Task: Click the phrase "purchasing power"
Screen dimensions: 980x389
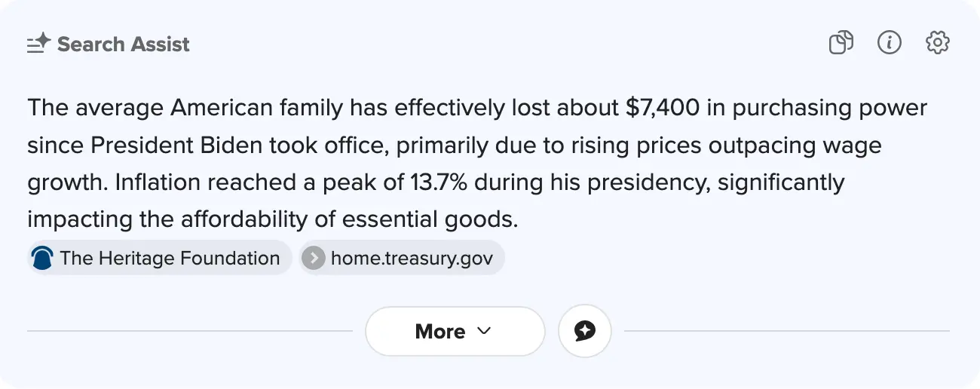Action: pos(829,108)
